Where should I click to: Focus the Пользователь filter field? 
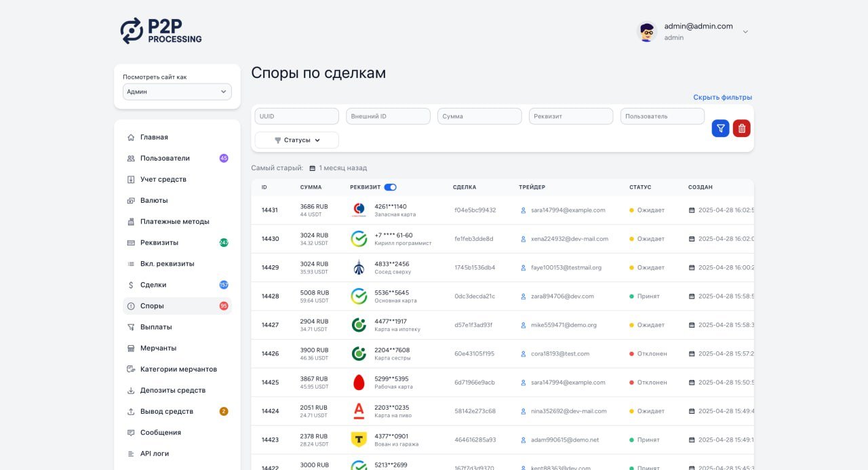pos(662,116)
